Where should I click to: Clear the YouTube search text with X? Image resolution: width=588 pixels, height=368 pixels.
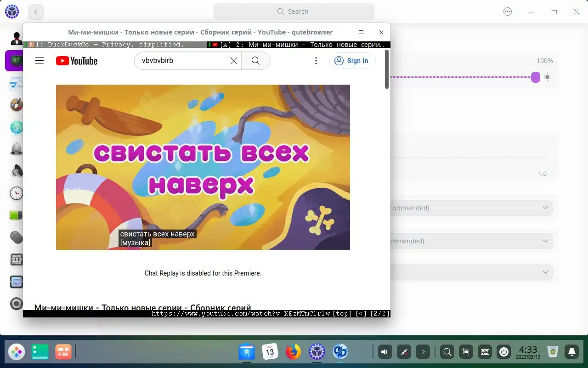(x=234, y=61)
